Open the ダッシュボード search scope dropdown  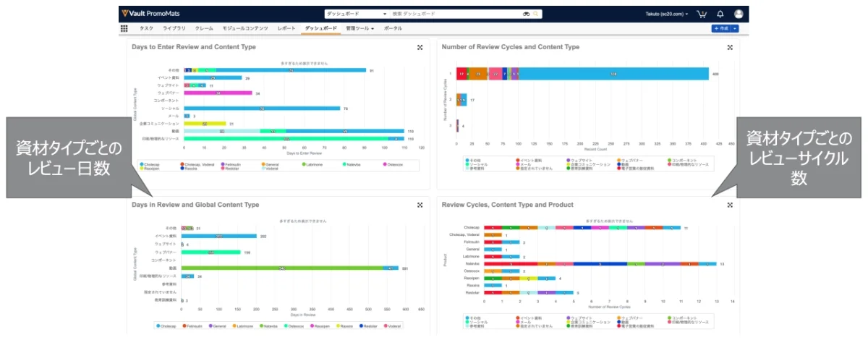coord(357,14)
